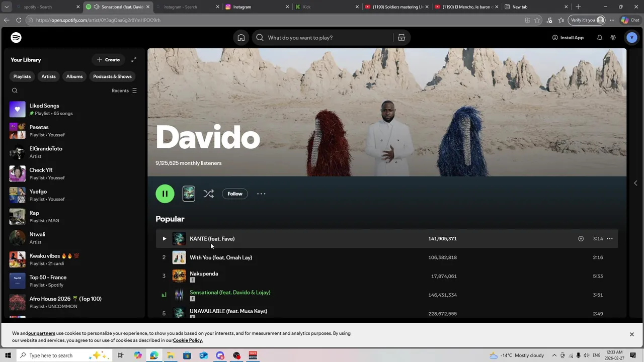Click the What do you want to play field
This screenshot has height=362, width=644.
tap(329, 38)
